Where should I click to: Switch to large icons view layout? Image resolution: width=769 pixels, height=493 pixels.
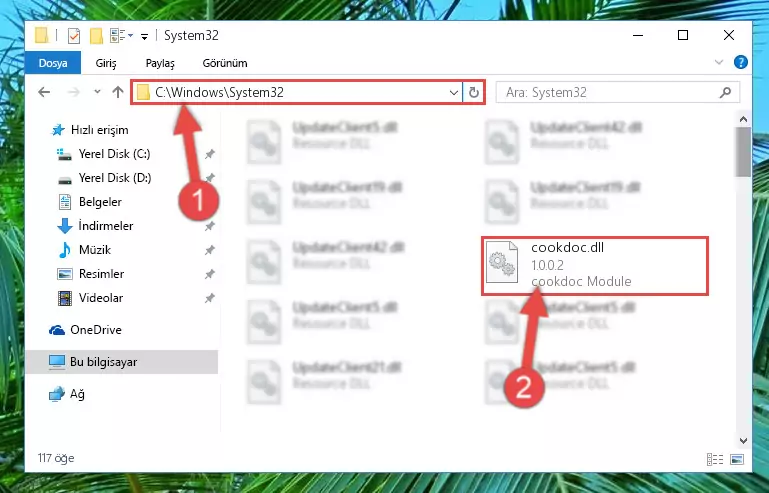(x=737, y=459)
